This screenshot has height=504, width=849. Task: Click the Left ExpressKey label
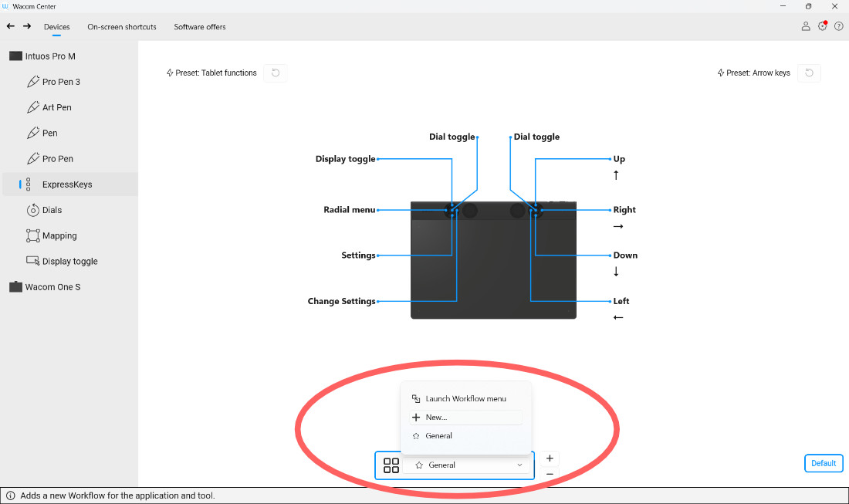621,301
